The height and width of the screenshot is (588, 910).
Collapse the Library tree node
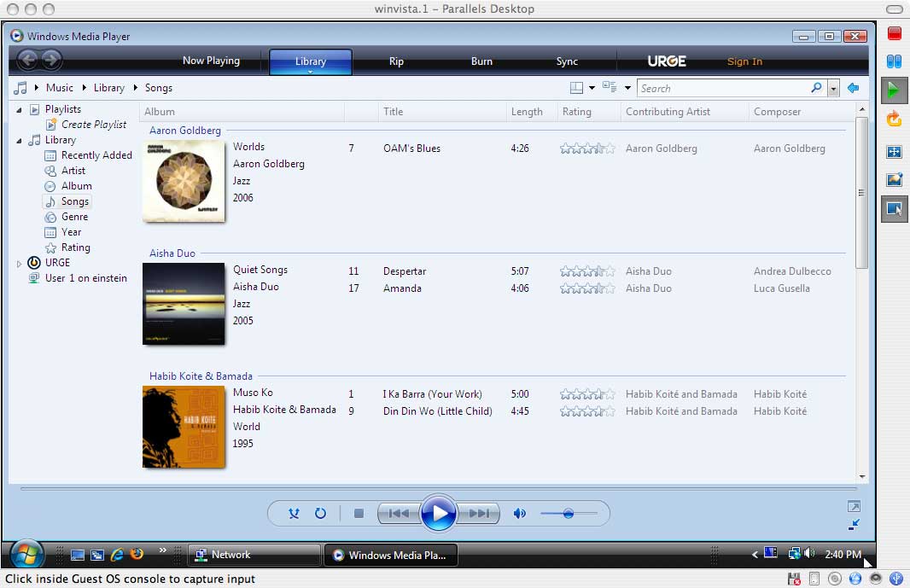point(19,141)
